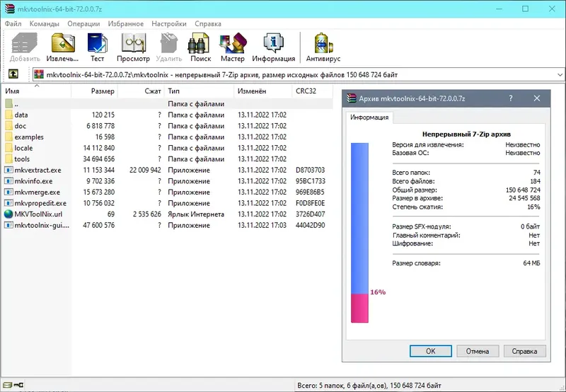Viewport: 566px width, 392px height.
Task: Select the doc folder icon
Action: (x=8, y=126)
